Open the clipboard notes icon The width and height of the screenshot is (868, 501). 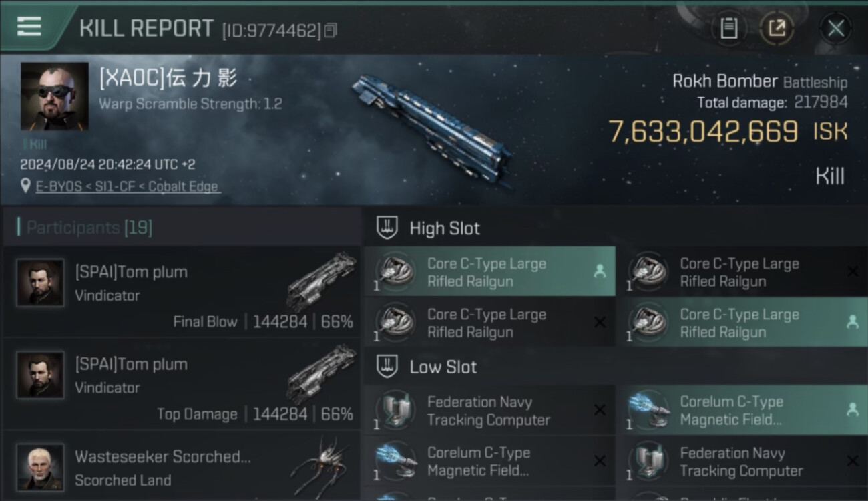click(x=729, y=28)
